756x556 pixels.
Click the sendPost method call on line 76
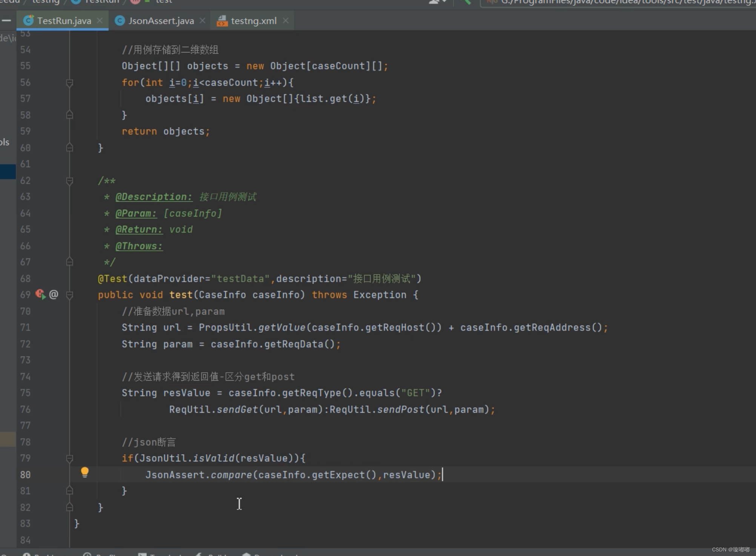[401, 410]
